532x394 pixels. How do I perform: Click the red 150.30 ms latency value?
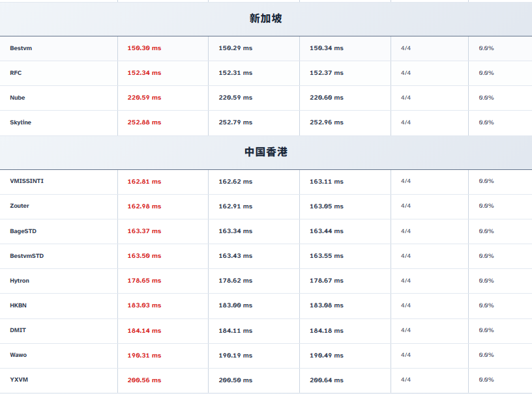point(144,48)
